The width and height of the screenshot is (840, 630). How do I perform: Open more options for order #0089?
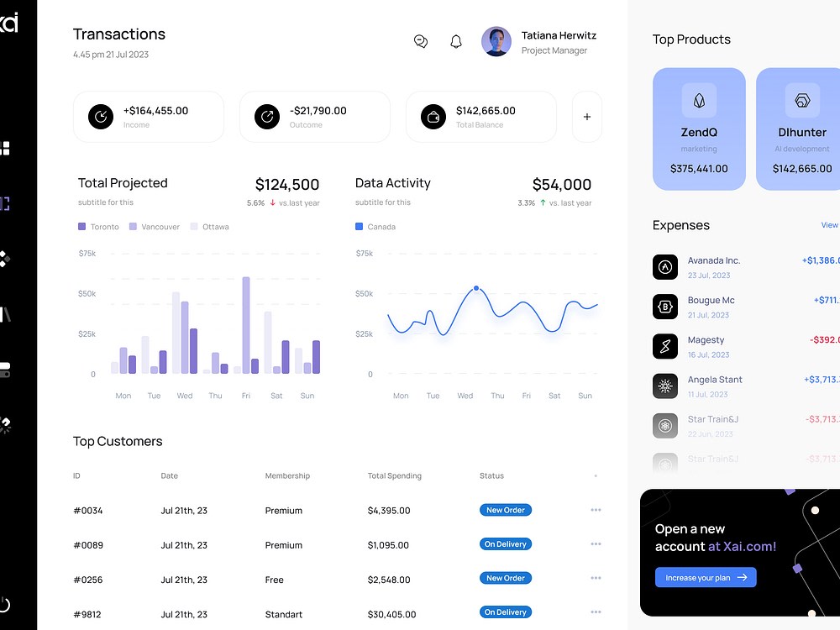tap(596, 543)
